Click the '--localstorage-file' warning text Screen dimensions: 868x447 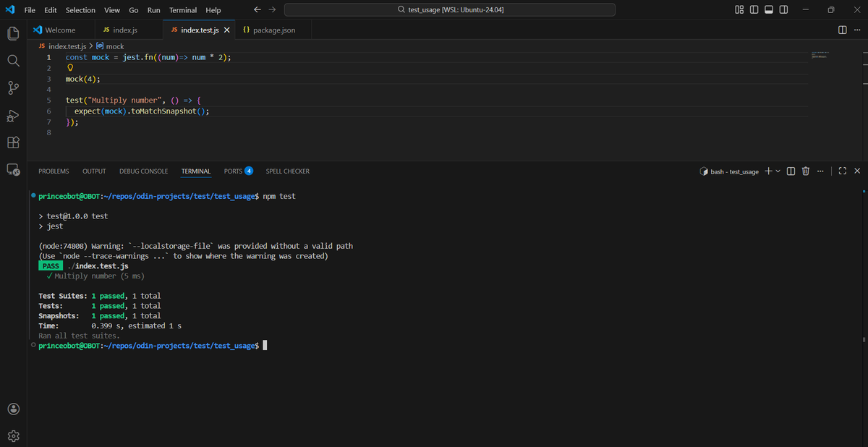pos(171,246)
